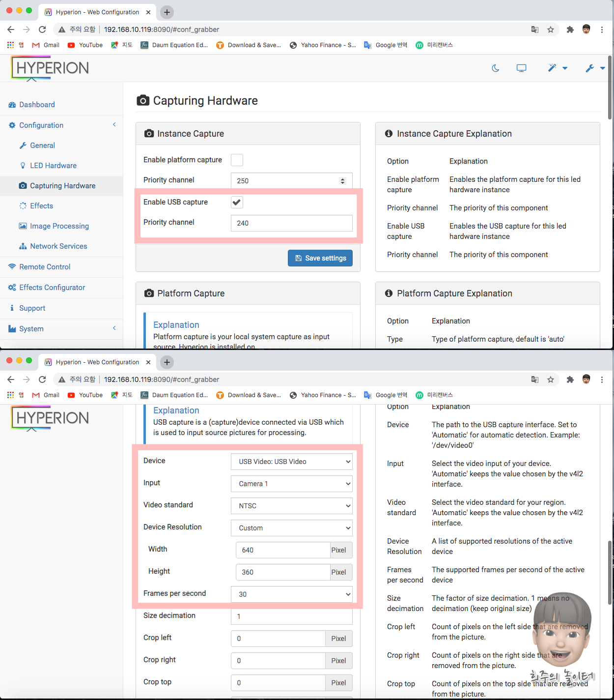The image size is (614, 700).
Task: Select Capturing Hardware in sidebar
Action: pos(62,186)
